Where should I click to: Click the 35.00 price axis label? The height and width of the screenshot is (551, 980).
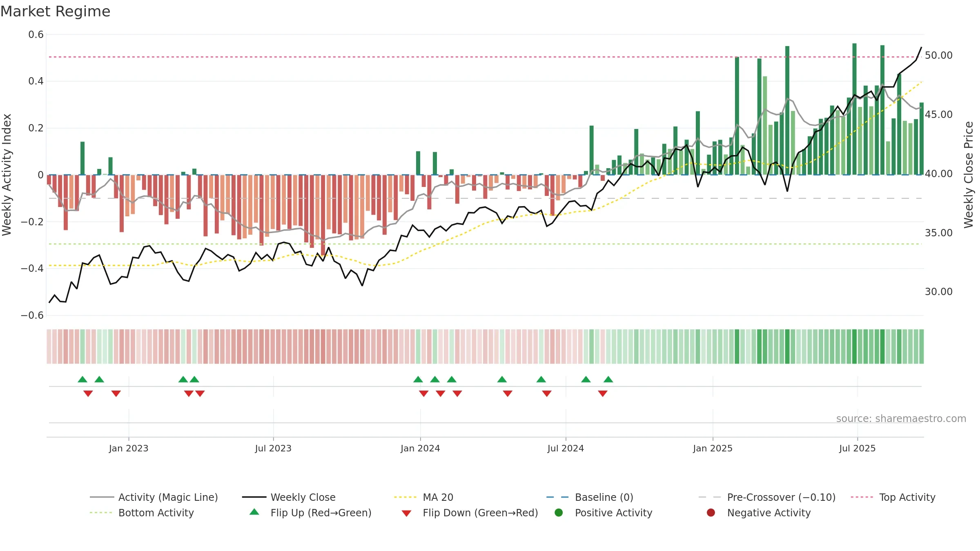click(938, 233)
